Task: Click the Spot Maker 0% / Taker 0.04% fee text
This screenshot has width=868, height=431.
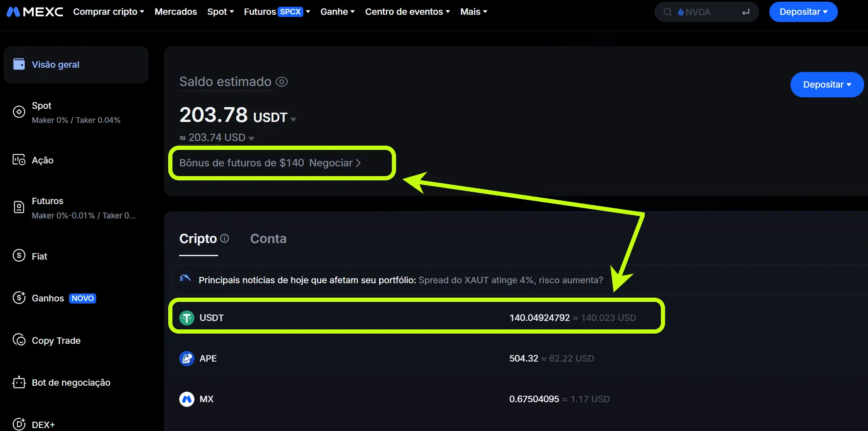Action: coord(76,120)
